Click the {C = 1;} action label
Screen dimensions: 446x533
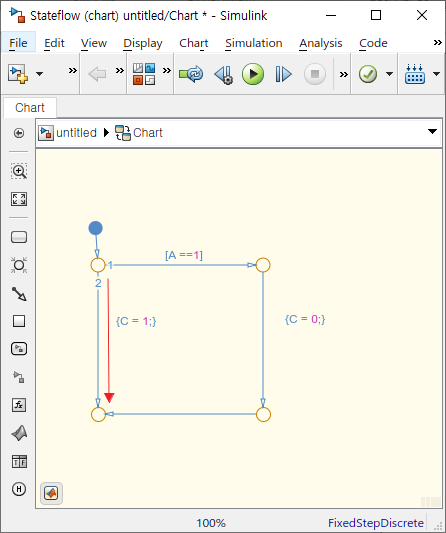coord(136,321)
